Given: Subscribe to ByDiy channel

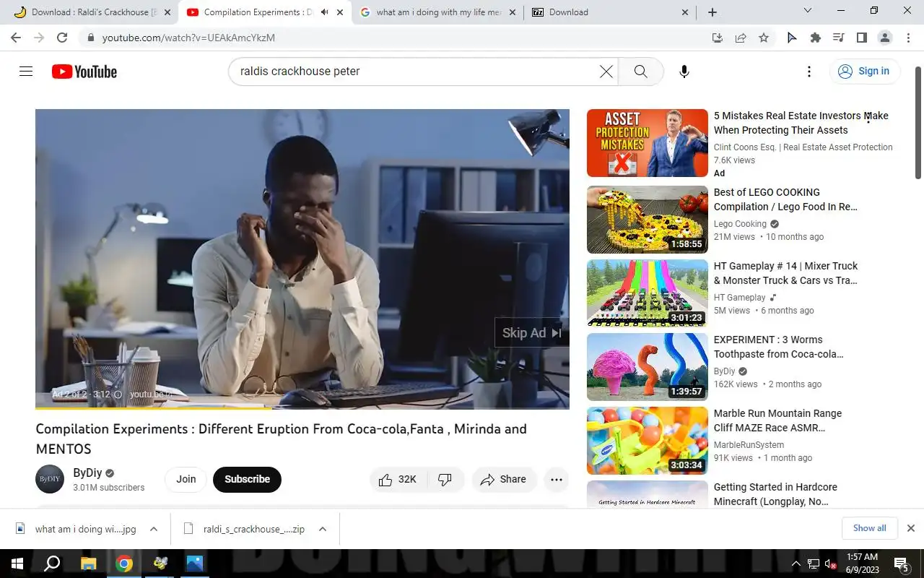Looking at the screenshot, I should click(x=247, y=479).
